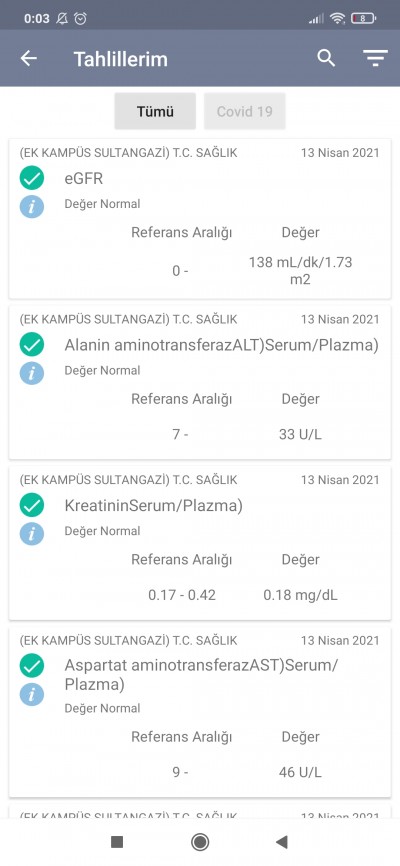The width and height of the screenshot is (400, 866).
Task: Open the search magnifier icon
Action: click(x=326, y=58)
